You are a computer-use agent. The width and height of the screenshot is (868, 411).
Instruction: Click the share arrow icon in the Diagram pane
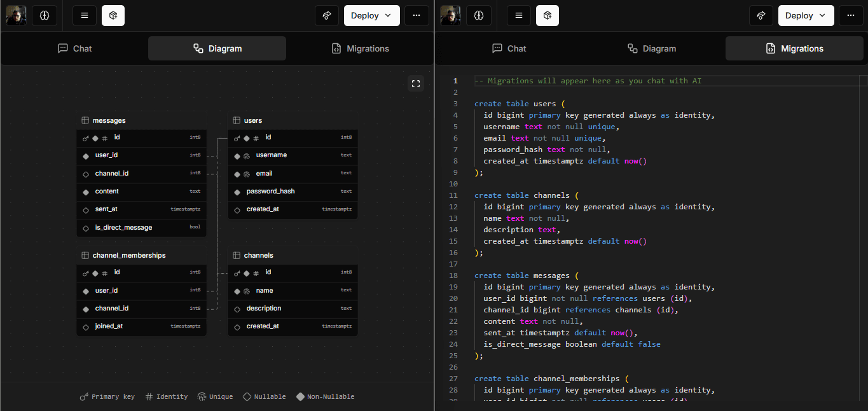coord(327,15)
